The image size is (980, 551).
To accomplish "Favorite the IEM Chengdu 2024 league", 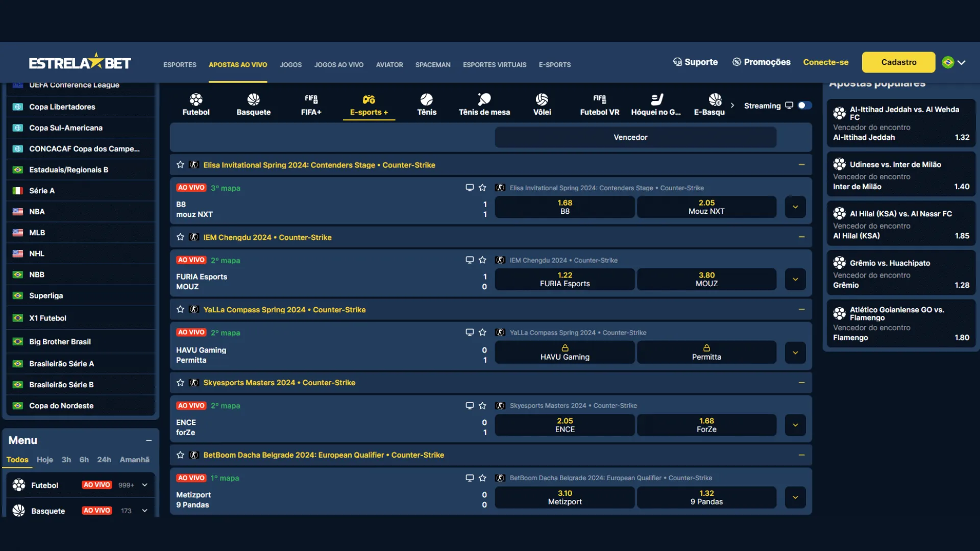I will (x=180, y=237).
